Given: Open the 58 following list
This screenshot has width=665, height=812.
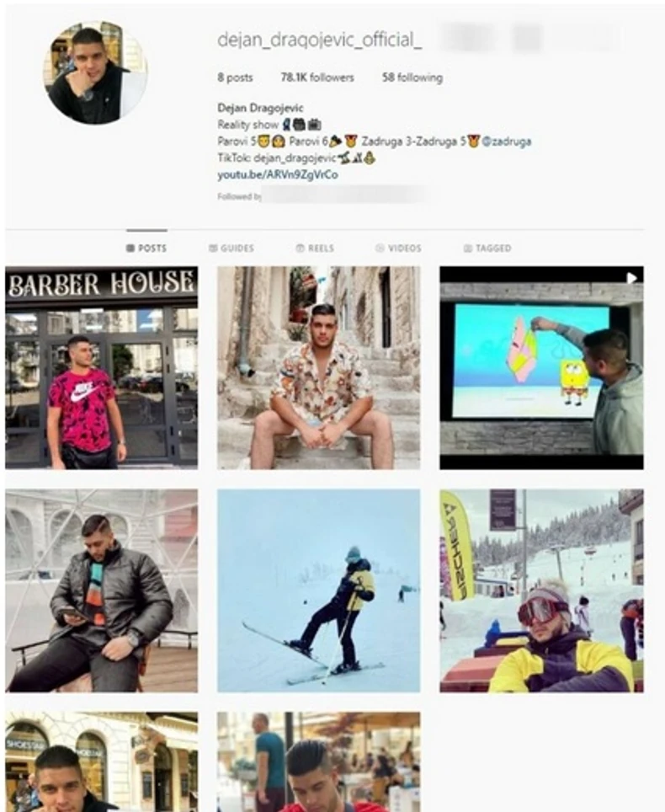Looking at the screenshot, I should (412, 77).
